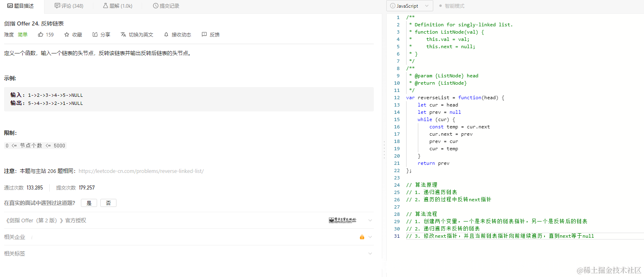Screen dimensions: 644x277
Task: Switch to the 评论 (348) tab
Action: [x=69, y=6]
